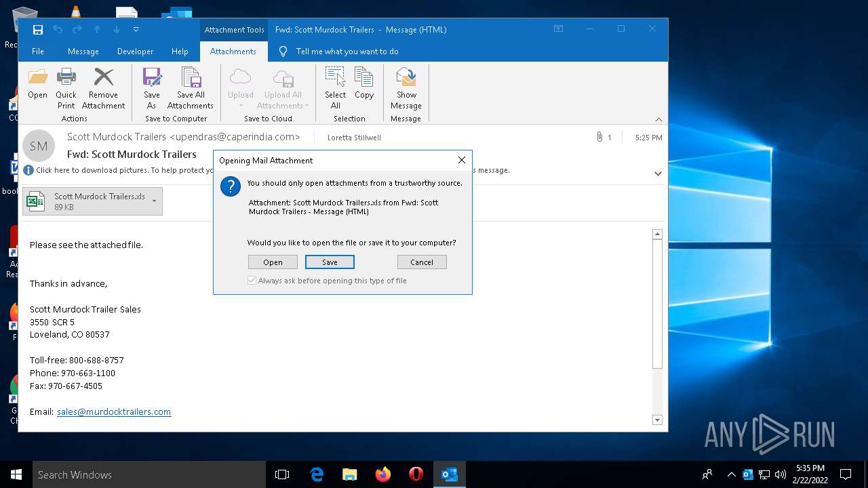868x488 pixels.
Task: Click Quick Print in the ribbon
Action: 66,88
